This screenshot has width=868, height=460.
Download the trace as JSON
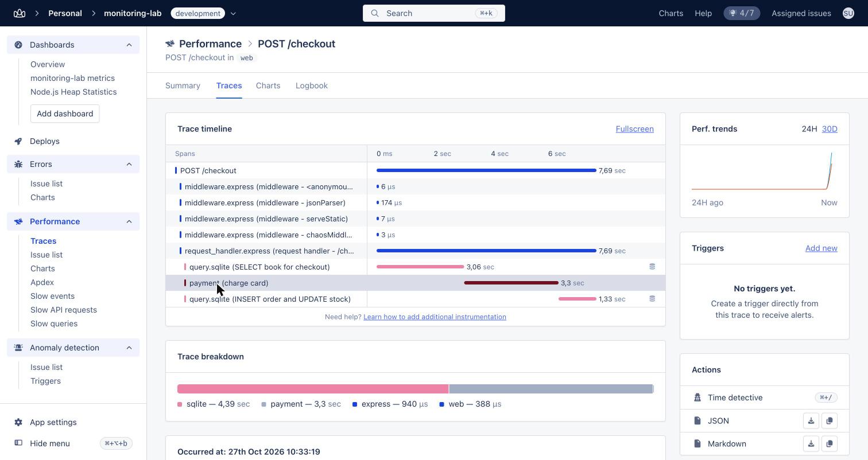point(811,421)
